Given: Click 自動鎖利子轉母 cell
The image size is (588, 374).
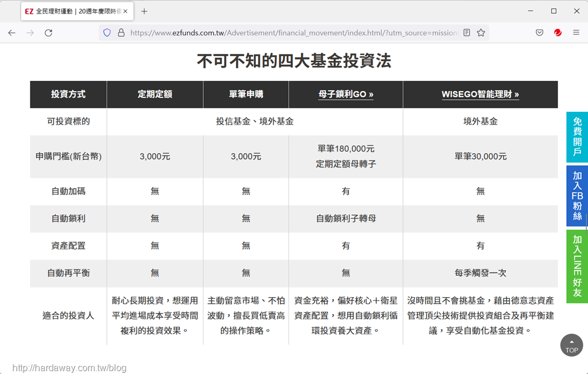Looking at the screenshot, I should [346, 219].
